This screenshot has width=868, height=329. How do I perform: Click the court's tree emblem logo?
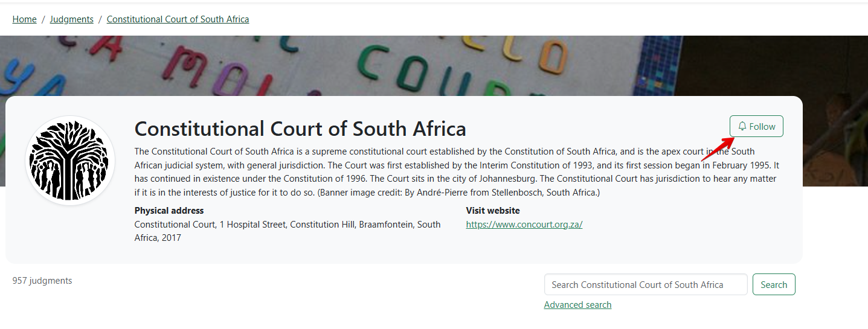[x=70, y=160]
